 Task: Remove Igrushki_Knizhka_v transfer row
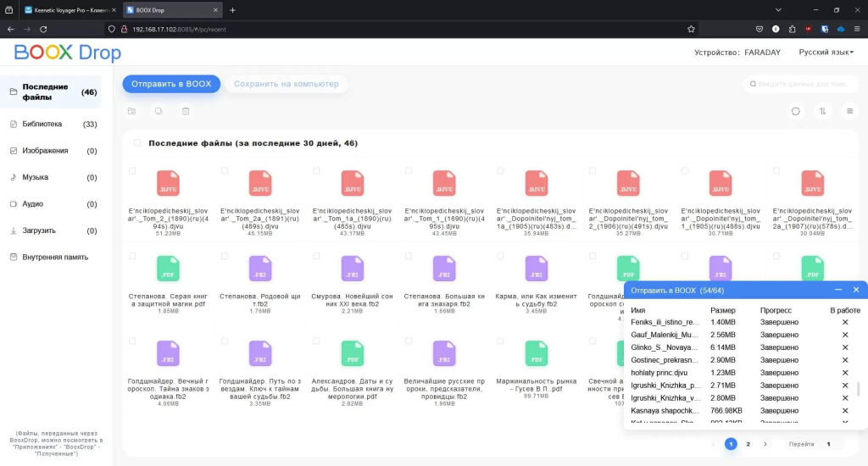845,398
